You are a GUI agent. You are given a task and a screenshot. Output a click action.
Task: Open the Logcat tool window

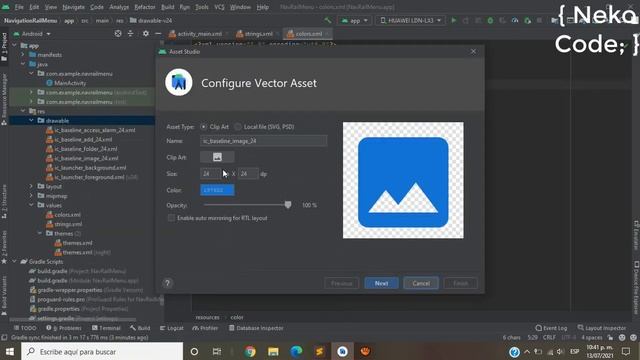pos(171,328)
